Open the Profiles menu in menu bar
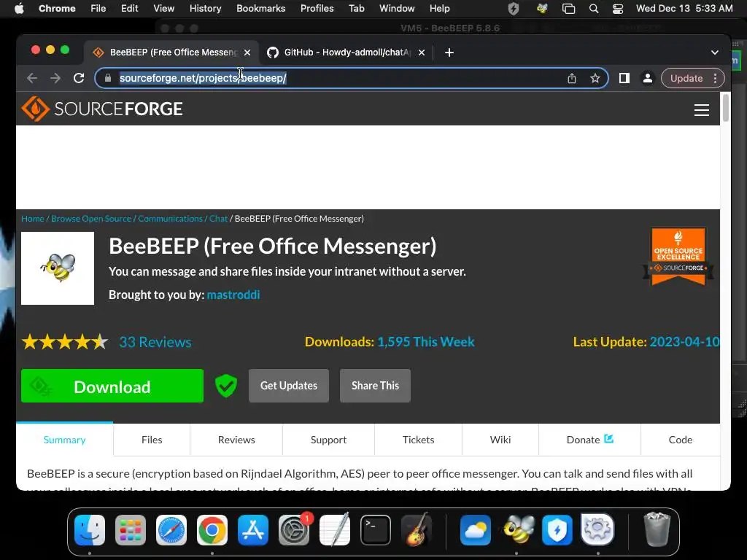This screenshot has height=560, width=747. click(317, 9)
